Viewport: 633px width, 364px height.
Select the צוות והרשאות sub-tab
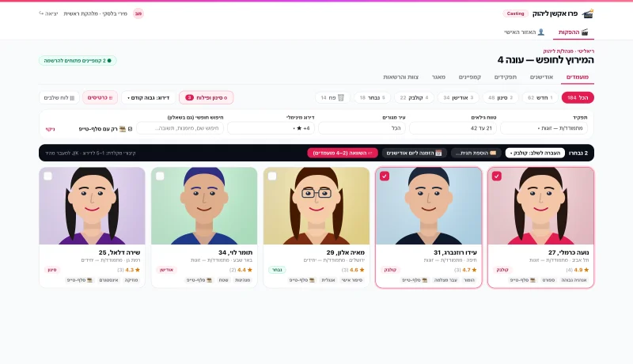coord(401,77)
